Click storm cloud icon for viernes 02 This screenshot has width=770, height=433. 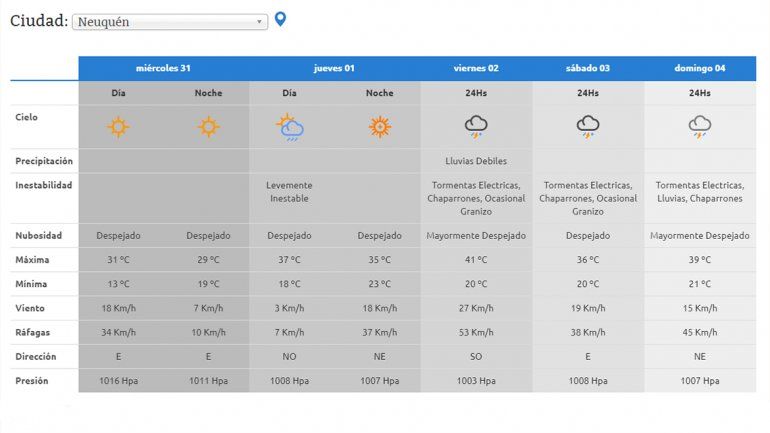(476, 127)
